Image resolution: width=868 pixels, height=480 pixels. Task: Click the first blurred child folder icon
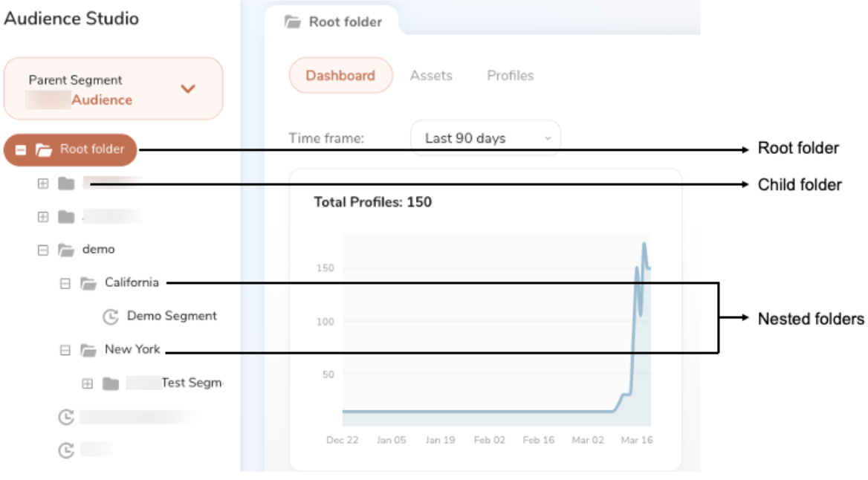(x=66, y=184)
